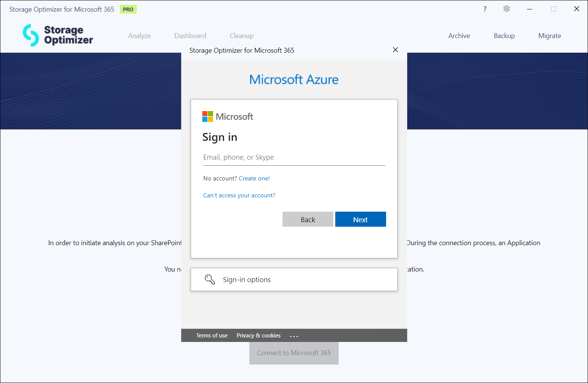The height and width of the screenshot is (383, 588).
Task: Switch to the Dashboard tab
Action: 190,36
